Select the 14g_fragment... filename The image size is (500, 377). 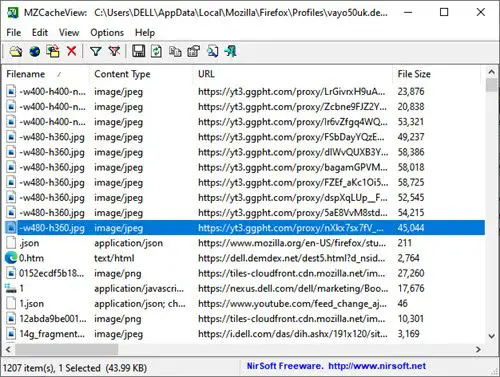click(52, 334)
